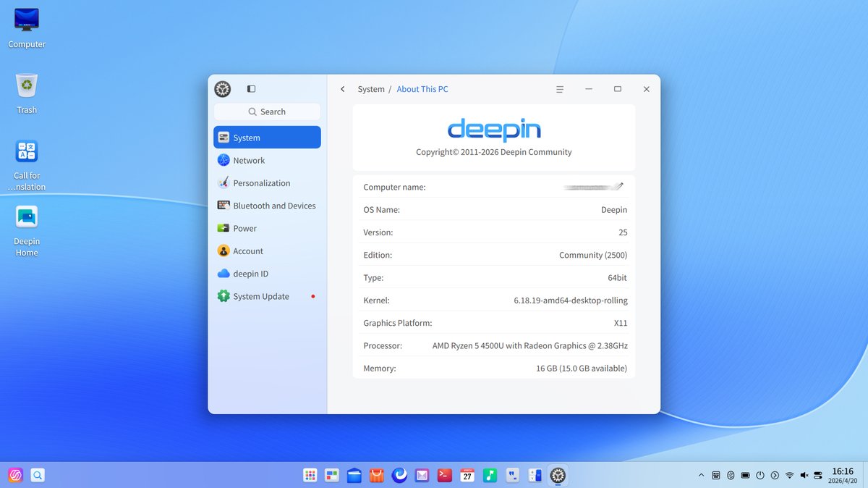Click Control Center gear on dock
868x488 pixels.
tap(558, 475)
